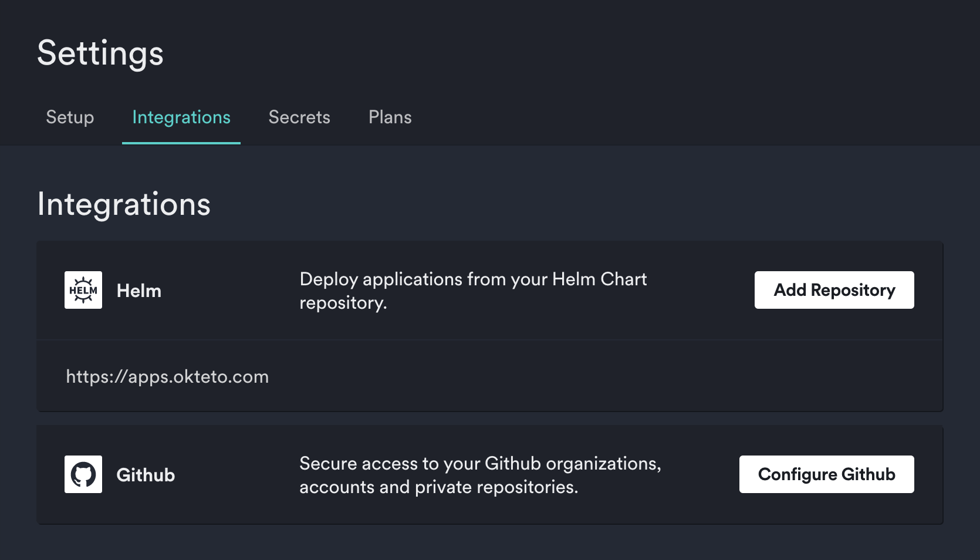The height and width of the screenshot is (560, 980).
Task: Switch to the Secrets tab
Action: (299, 117)
